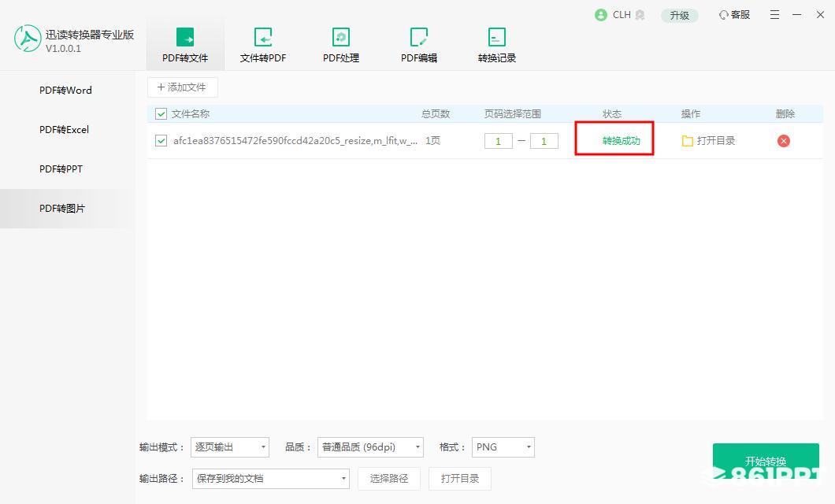Click the 文件名称 column header
835x504 pixels.
(x=191, y=114)
